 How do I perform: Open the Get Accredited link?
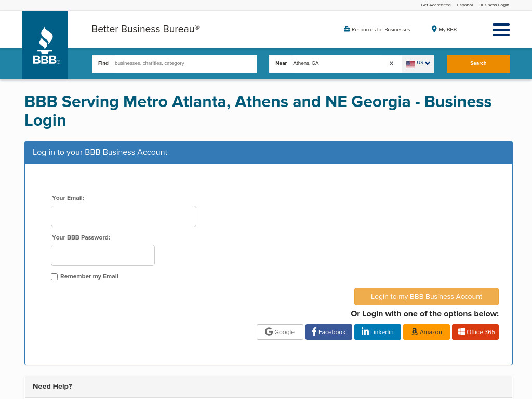coord(436,5)
